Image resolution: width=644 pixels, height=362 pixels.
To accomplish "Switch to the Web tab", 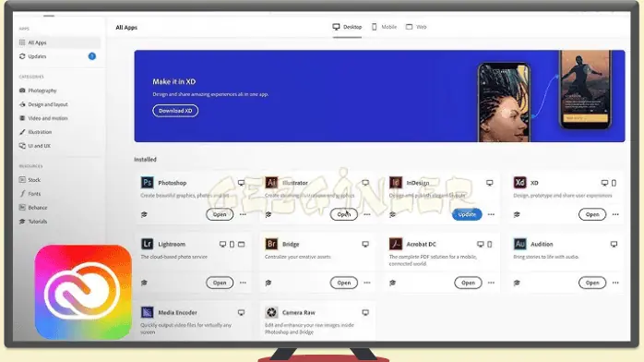I will pos(416,27).
